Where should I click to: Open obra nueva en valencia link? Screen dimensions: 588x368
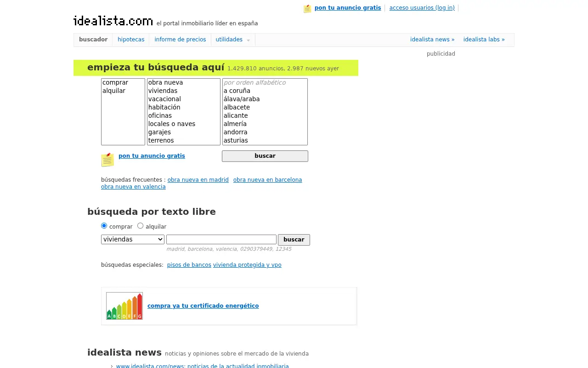[x=133, y=187]
